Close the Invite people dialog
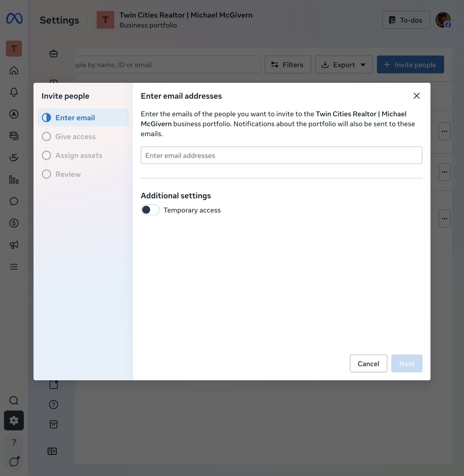 (417, 96)
